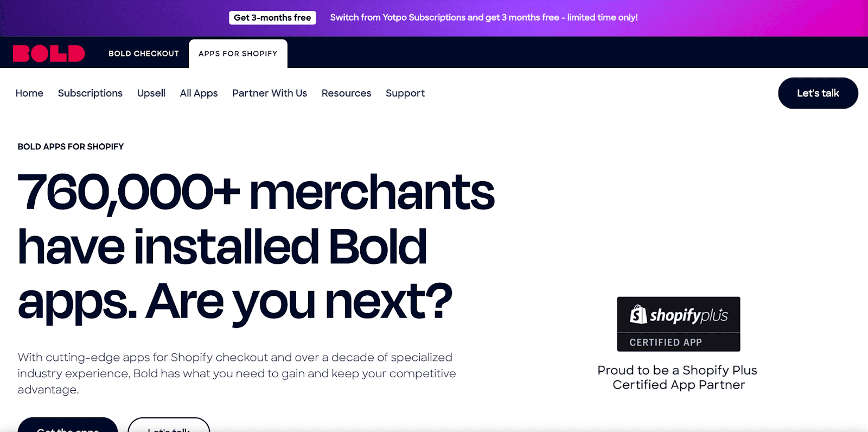
Task: Click the 760,000+ merchants headline
Action: [x=255, y=245]
